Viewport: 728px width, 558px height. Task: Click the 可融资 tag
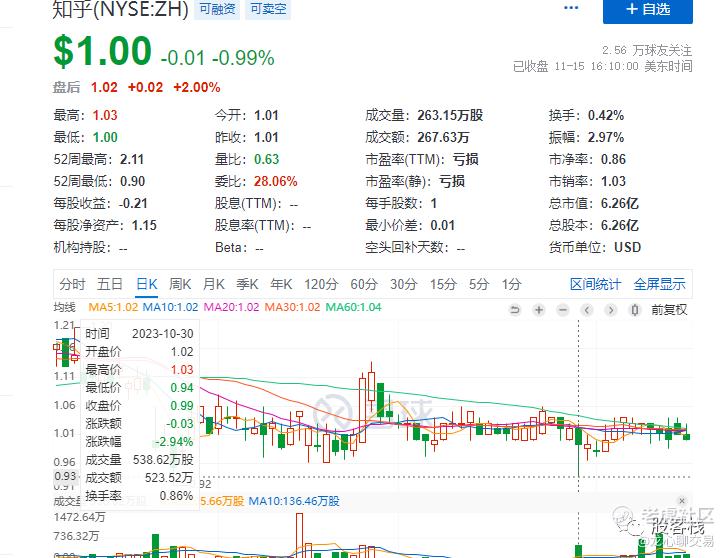tap(217, 9)
